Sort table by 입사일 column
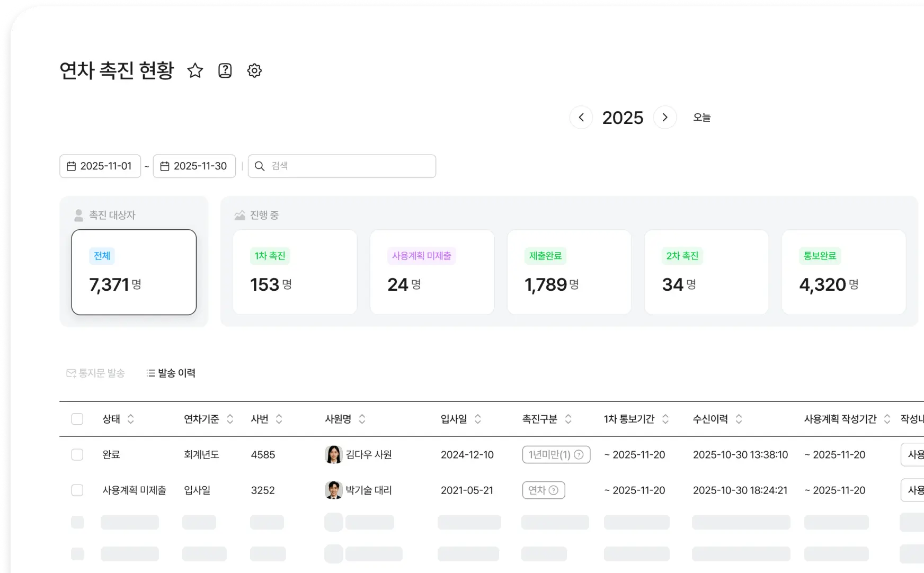This screenshot has height=573, width=924. pyautogui.click(x=477, y=419)
